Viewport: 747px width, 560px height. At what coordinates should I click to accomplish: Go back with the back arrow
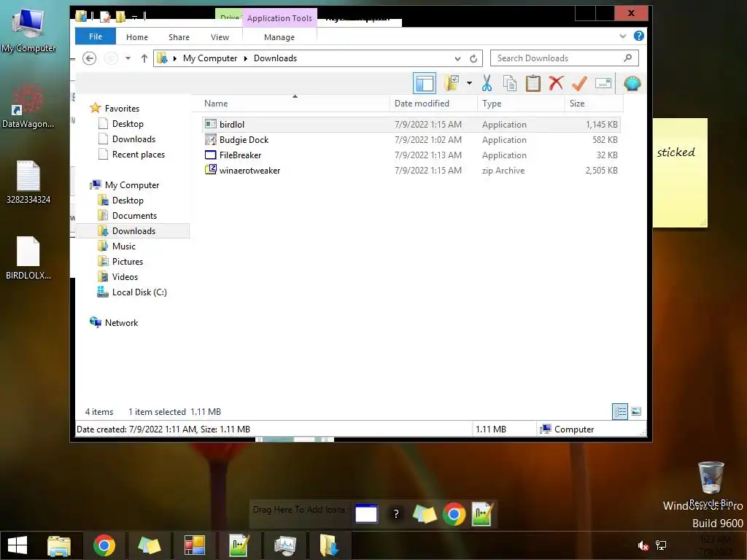(89, 58)
